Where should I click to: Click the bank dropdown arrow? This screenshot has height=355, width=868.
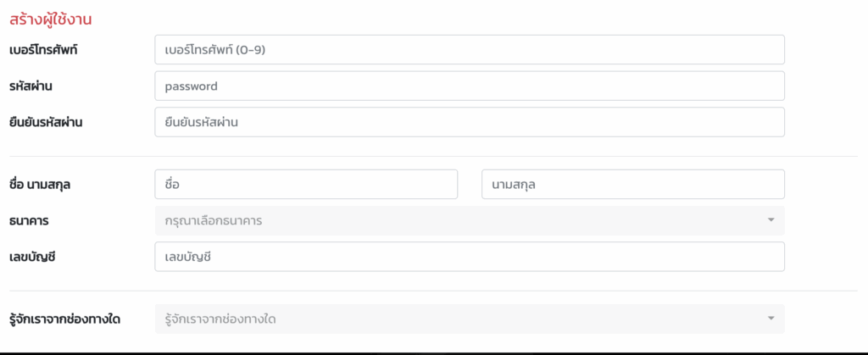[771, 220]
